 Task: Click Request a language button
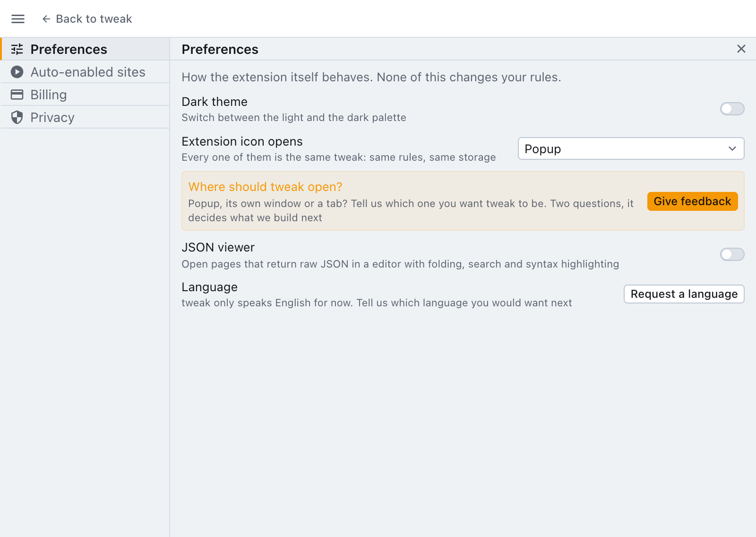pos(684,294)
